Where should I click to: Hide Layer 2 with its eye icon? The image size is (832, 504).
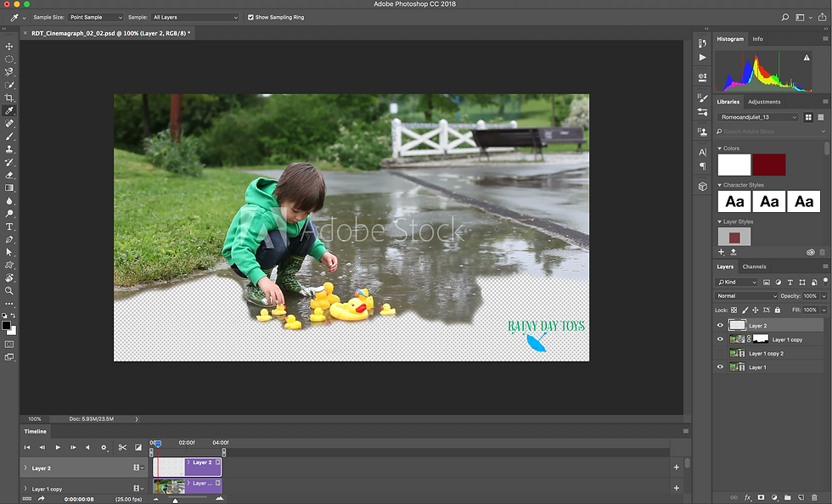coord(720,325)
